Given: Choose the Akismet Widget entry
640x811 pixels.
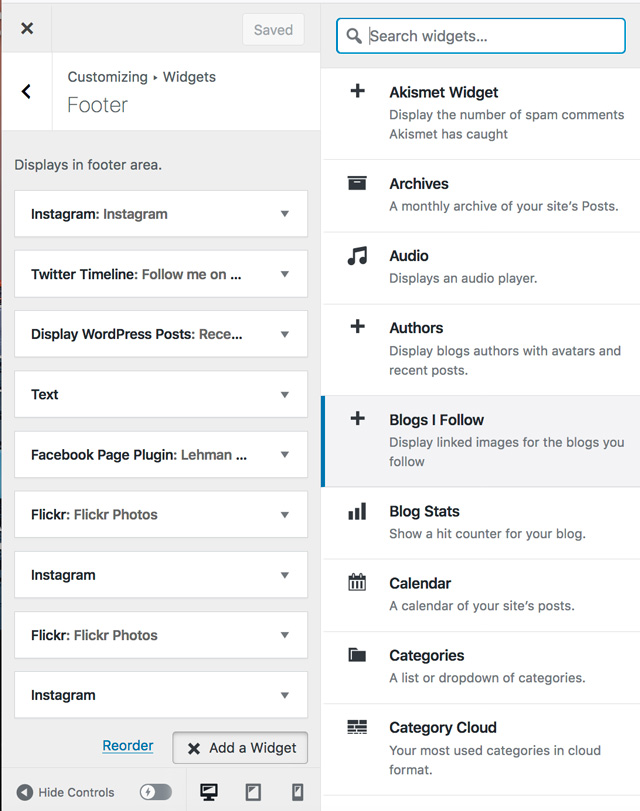Looking at the screenshot, I should click(480, 112).
